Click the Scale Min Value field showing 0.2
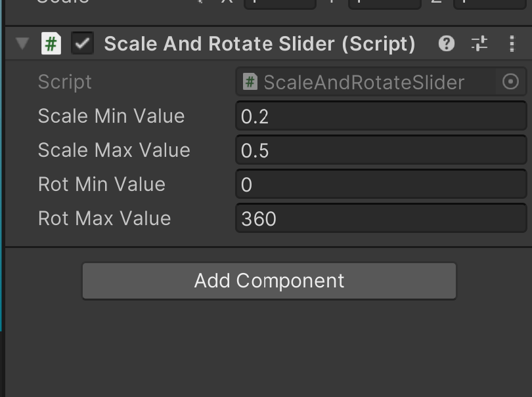 point(381,116)
